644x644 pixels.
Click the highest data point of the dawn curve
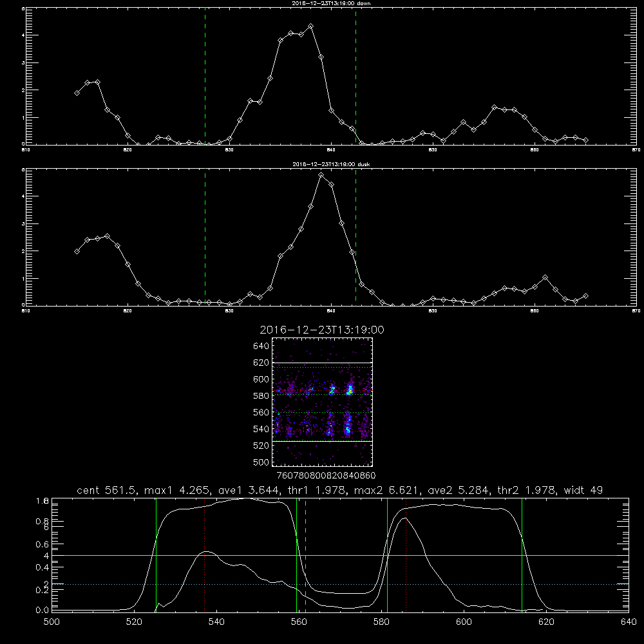pos(311,26)
